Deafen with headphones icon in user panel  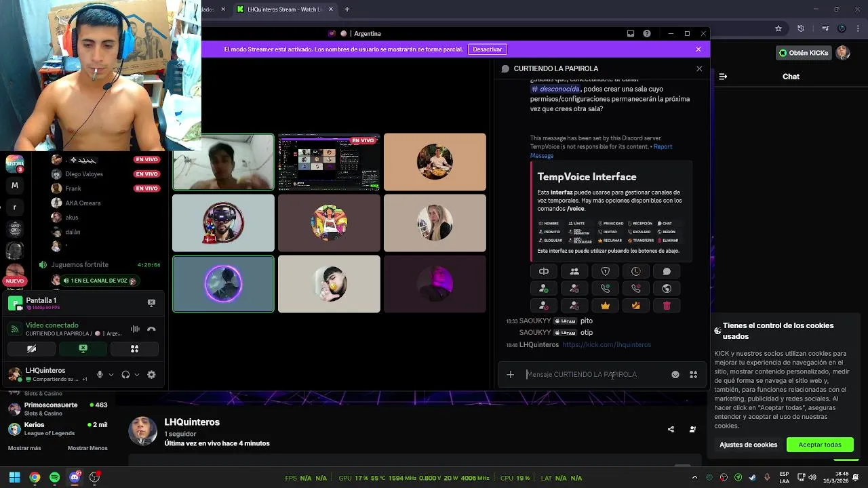[125, 375]
